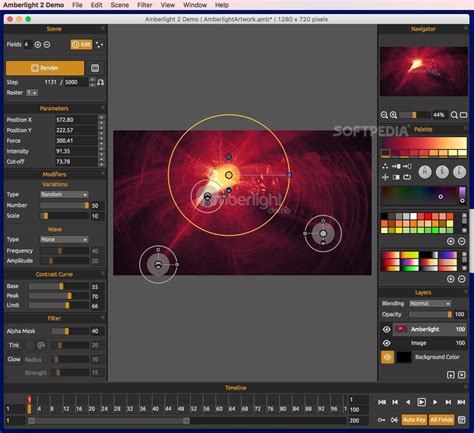Enable the Tint filter toggle
This screenshot has width=474, height=433.
[x=14, y=345]
